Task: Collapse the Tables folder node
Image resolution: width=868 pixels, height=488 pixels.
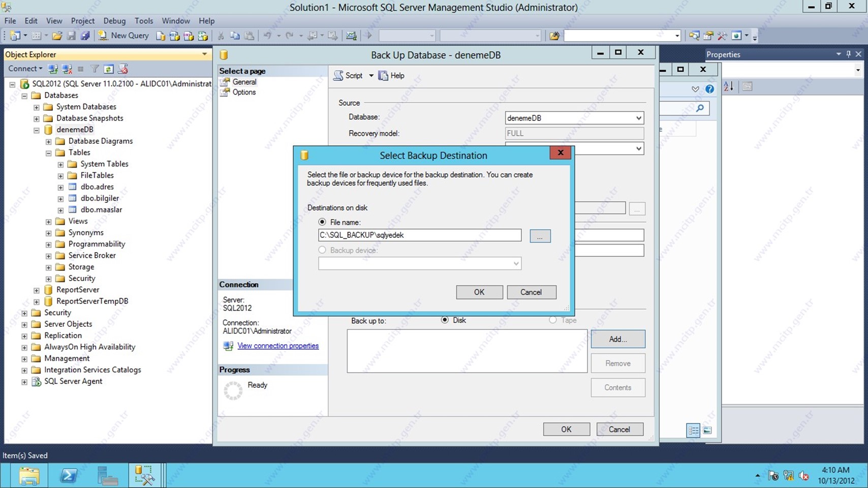Action: [48, 153]
